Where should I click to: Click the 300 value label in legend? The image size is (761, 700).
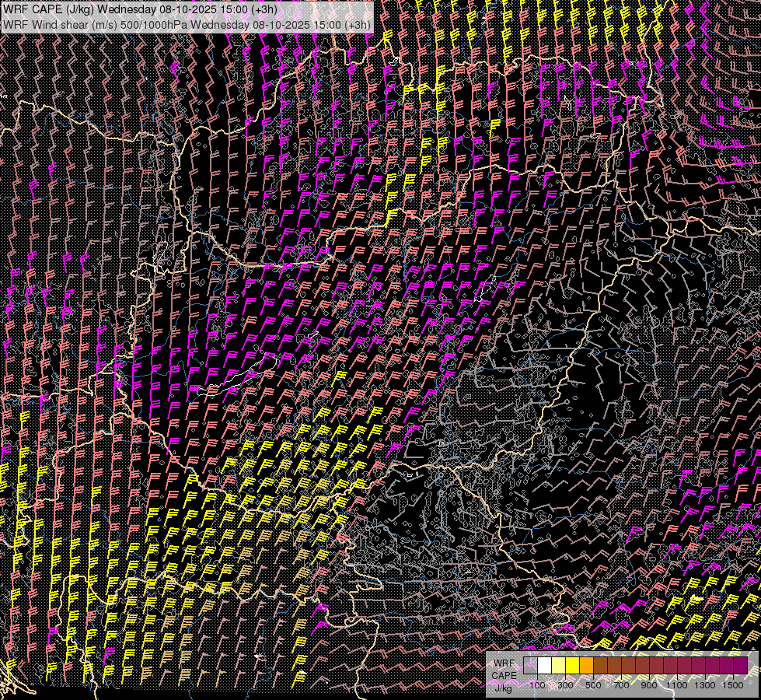[x=565, y=684]
